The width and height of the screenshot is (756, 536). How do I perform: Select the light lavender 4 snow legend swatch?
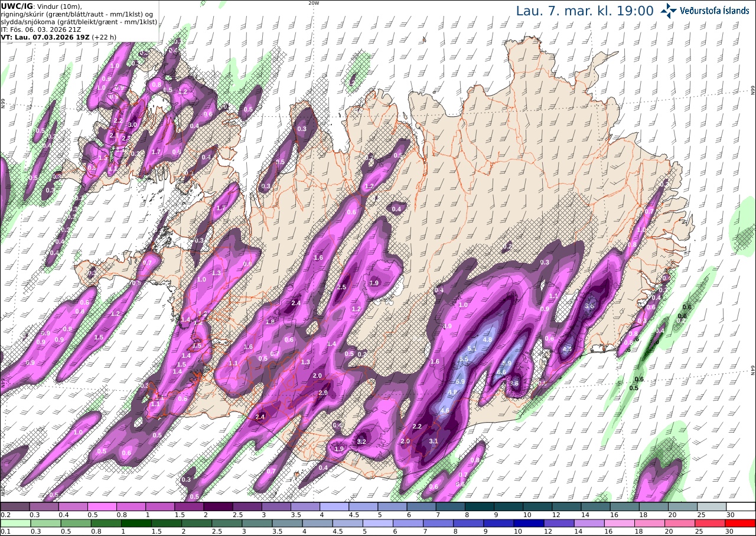point(334,506)
